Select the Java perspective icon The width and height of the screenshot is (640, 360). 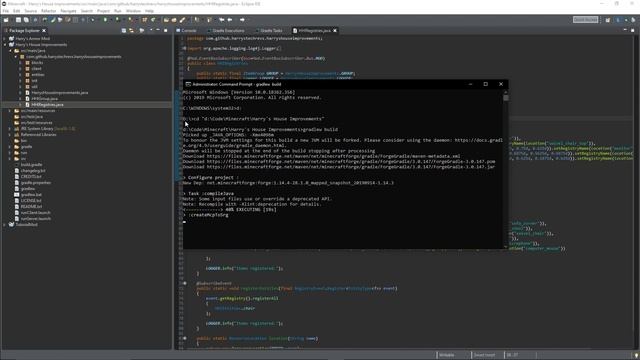(618, 20)
